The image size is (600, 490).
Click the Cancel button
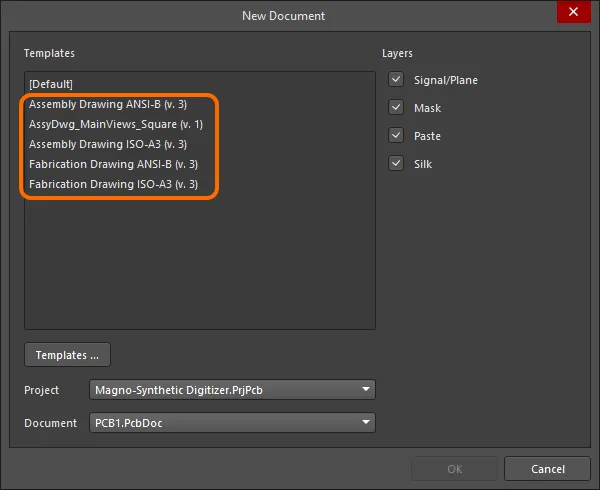coord(548,469)
